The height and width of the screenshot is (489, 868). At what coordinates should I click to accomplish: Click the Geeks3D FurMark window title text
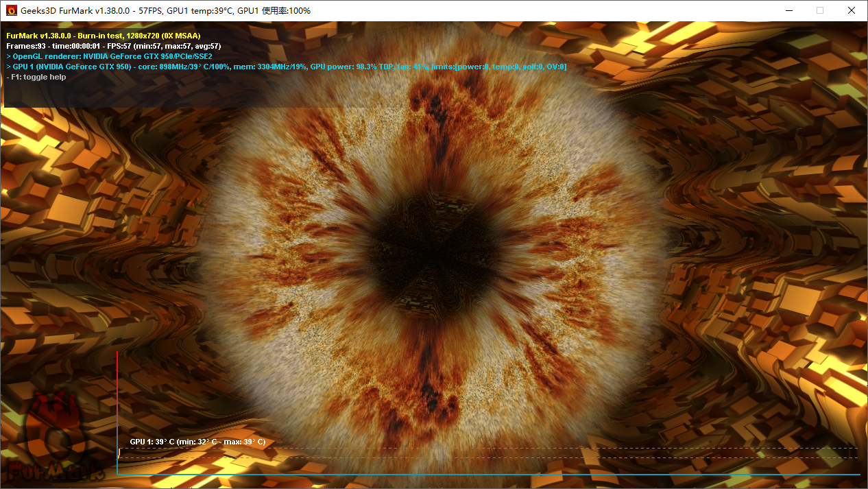tap(165, 11)
